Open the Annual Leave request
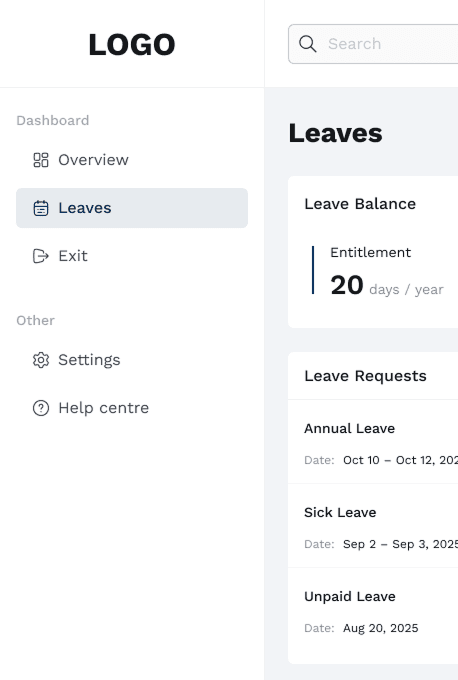The image size is (458, 680). coord(373,442)
